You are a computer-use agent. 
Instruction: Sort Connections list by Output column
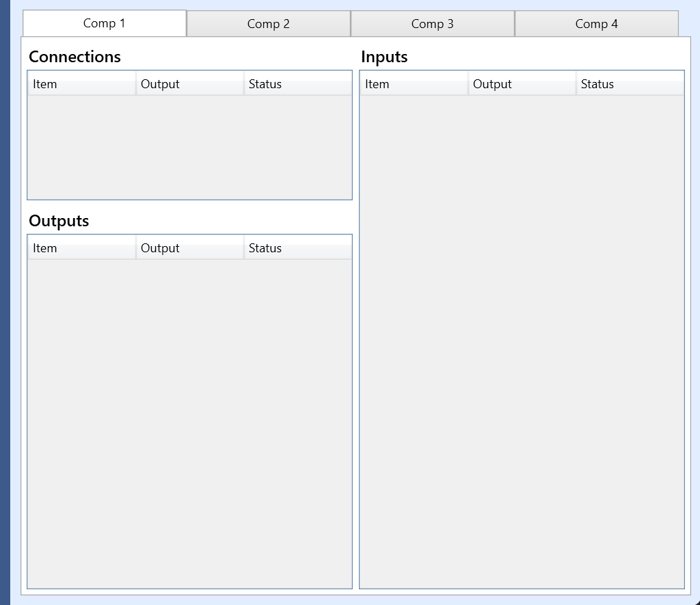pyautogui.click(x=190, y=83)
